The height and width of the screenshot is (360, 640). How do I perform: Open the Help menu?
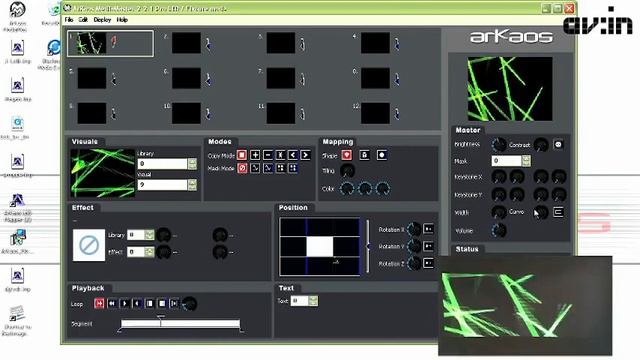(122, 20)
